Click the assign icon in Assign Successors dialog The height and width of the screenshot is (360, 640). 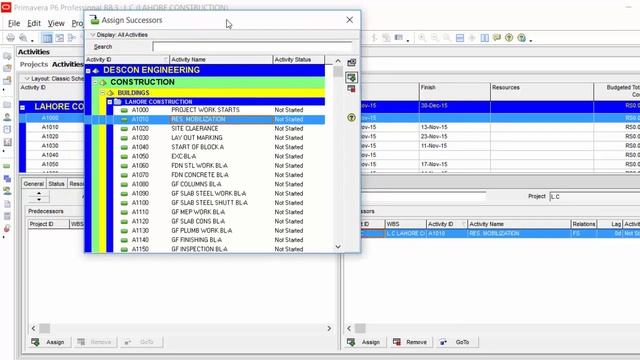(x=351, y=77)
